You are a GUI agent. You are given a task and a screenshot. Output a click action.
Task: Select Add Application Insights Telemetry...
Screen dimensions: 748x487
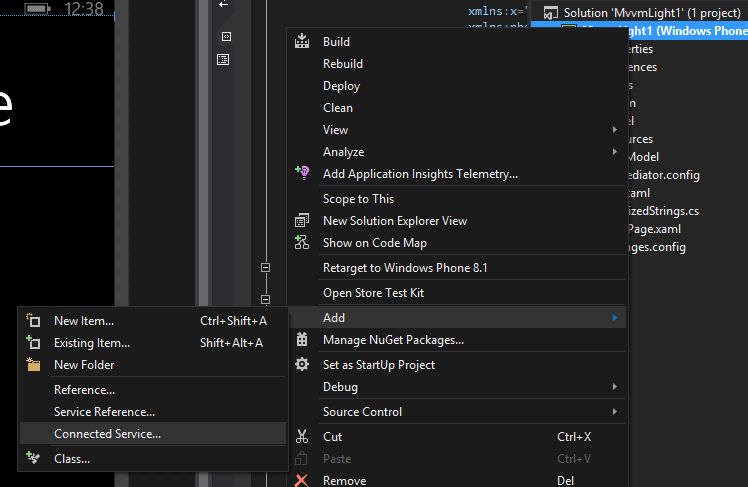click(x=457, y=174)
